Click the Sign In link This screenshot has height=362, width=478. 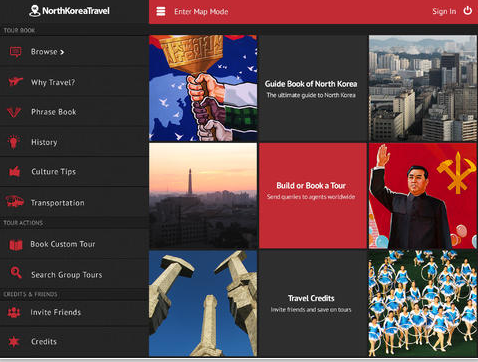click(444, 11)
